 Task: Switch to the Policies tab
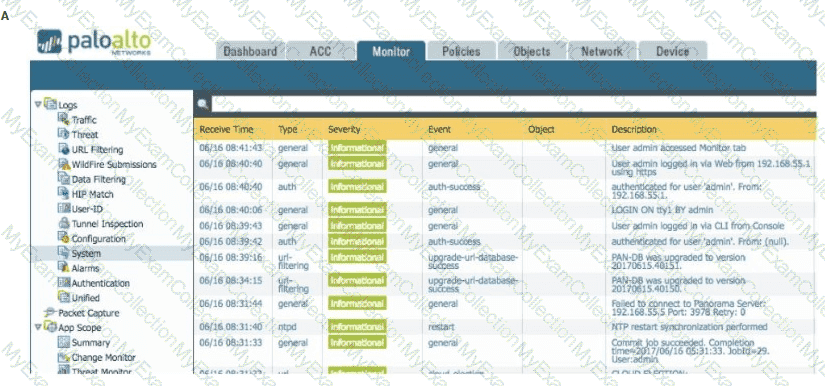coord(461,52)
